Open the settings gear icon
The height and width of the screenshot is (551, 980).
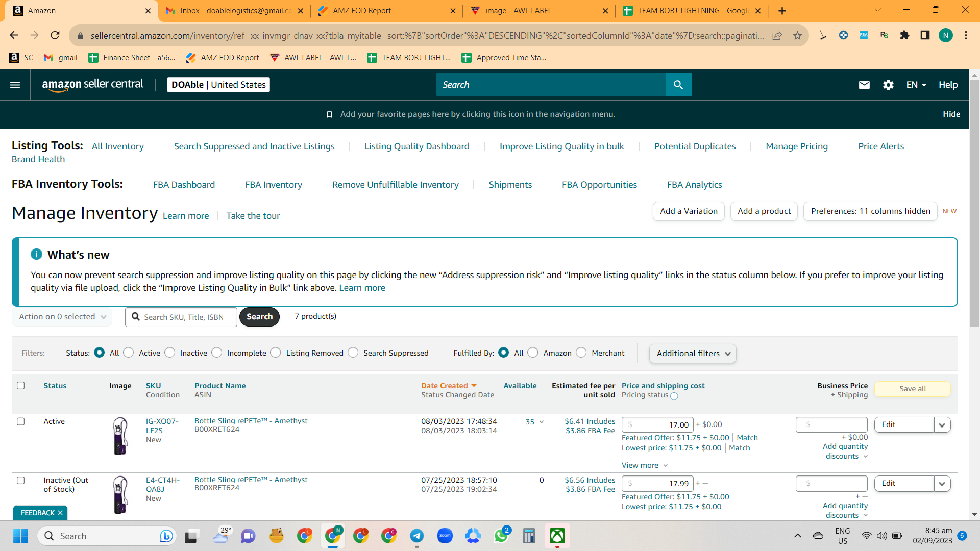point(888,85)
